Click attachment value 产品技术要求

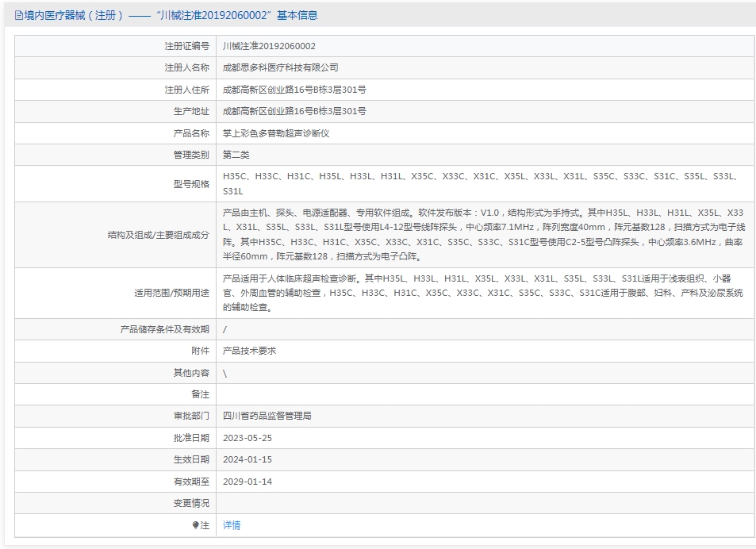pos(249,351)
